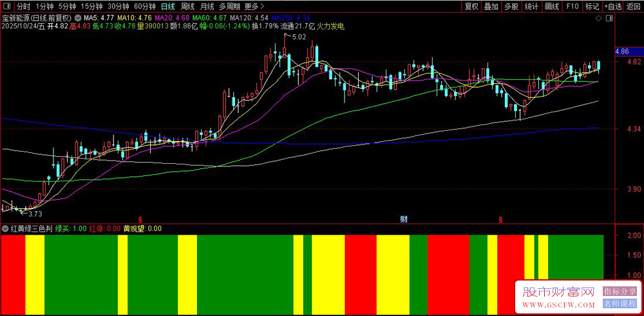Click the 叠加 overlay button
644x316 pixels.
(x=491, y=6)
